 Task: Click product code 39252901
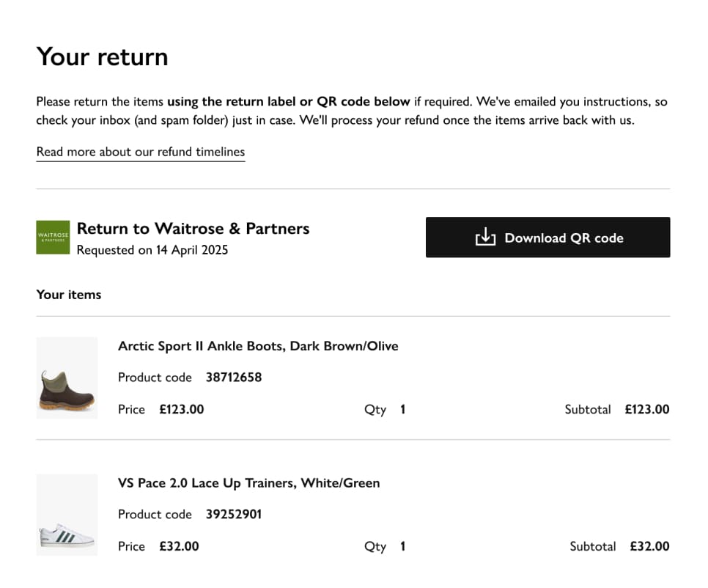pos(233,515)
